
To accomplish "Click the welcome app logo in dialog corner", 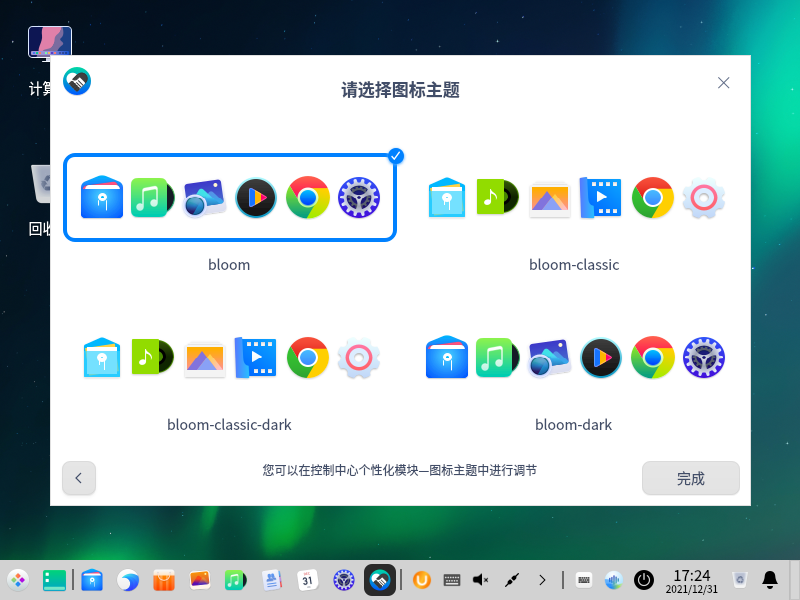I will pos(77,81).
